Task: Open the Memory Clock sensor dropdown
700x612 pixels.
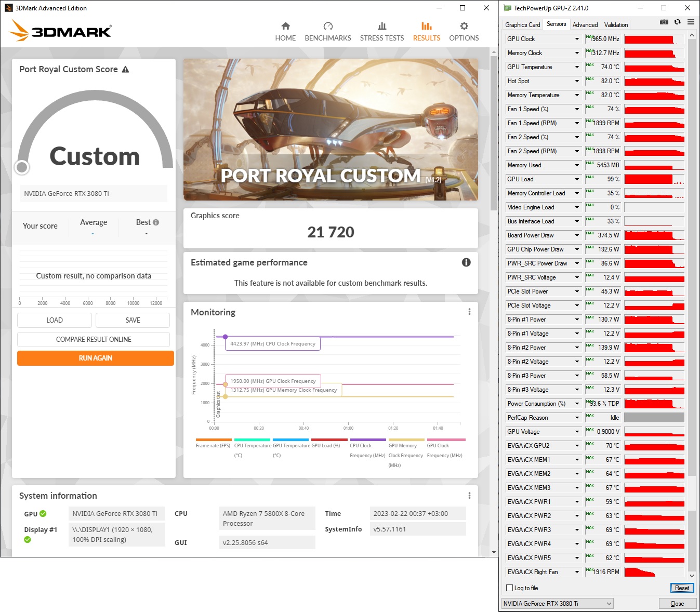Action: coord(577,53)
